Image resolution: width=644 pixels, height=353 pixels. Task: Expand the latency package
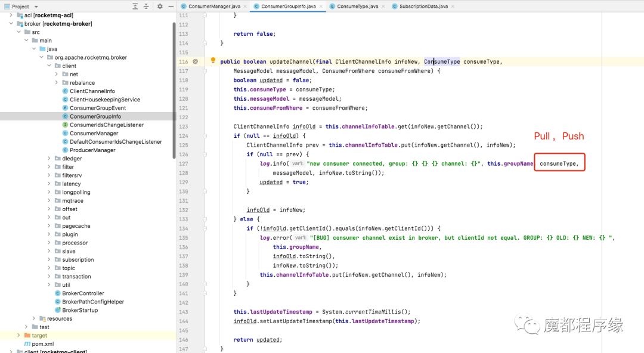pyautogui.click(x=49, y=184)
